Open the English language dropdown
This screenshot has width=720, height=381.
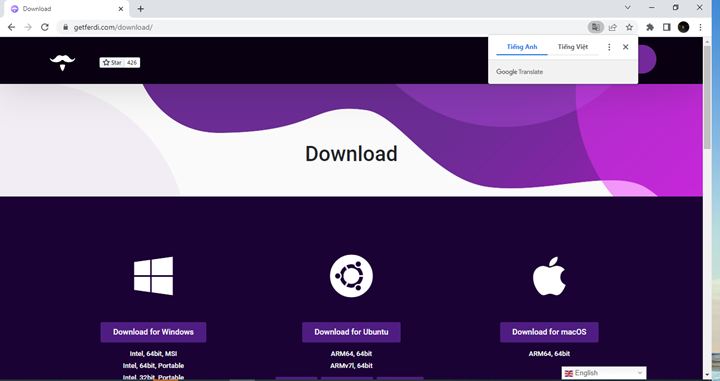pos(604,373)
